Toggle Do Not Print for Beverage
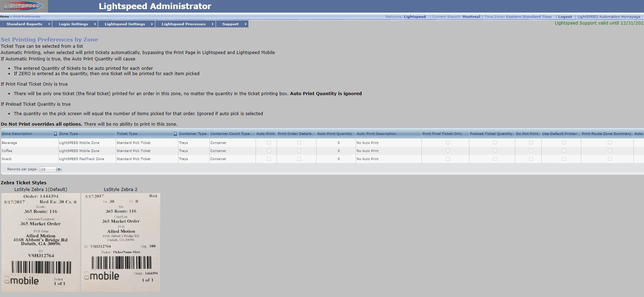Screen dimensions: 644x297 pos(531,143)
